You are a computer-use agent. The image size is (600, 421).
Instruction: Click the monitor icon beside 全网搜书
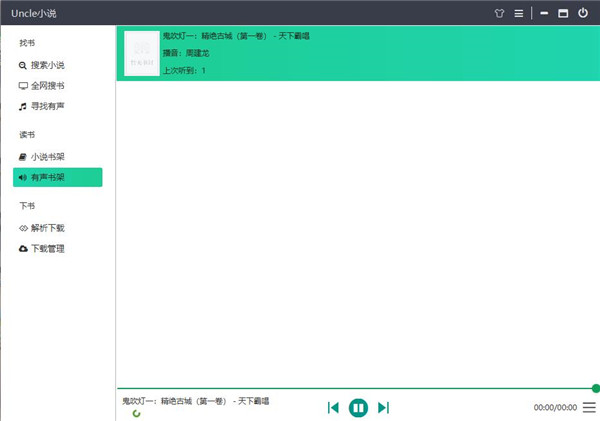click(23, 86)
